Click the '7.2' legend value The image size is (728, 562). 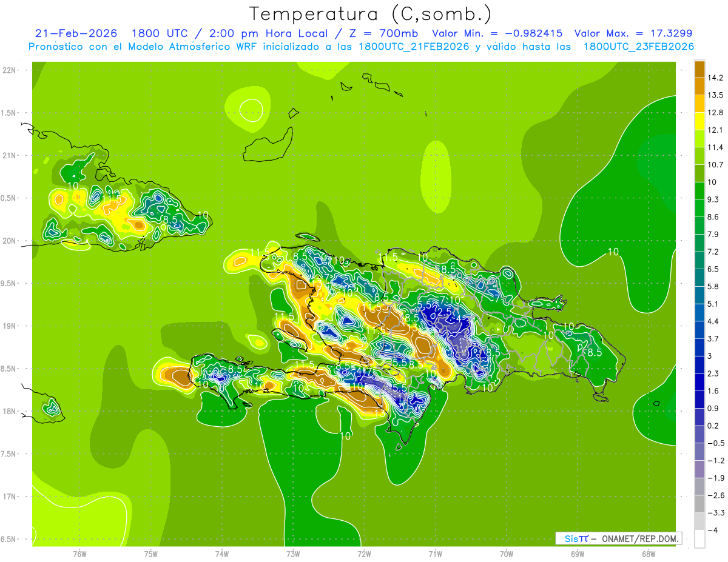714,252
